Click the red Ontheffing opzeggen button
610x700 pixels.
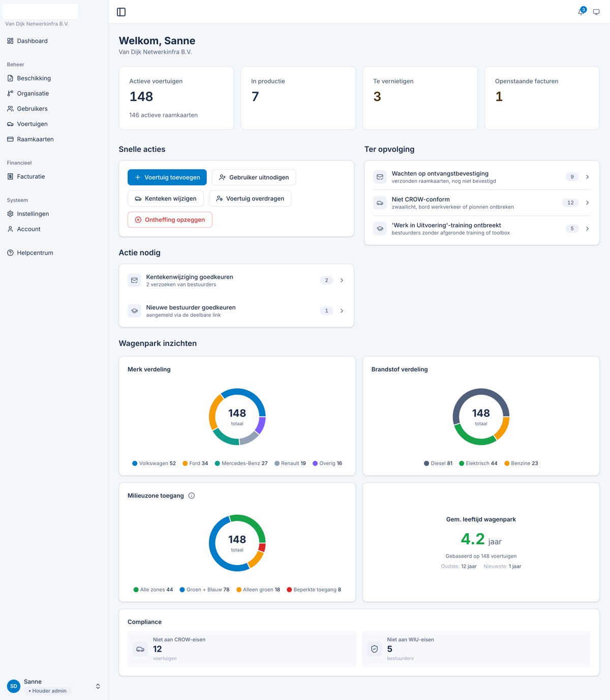[170, 220]
